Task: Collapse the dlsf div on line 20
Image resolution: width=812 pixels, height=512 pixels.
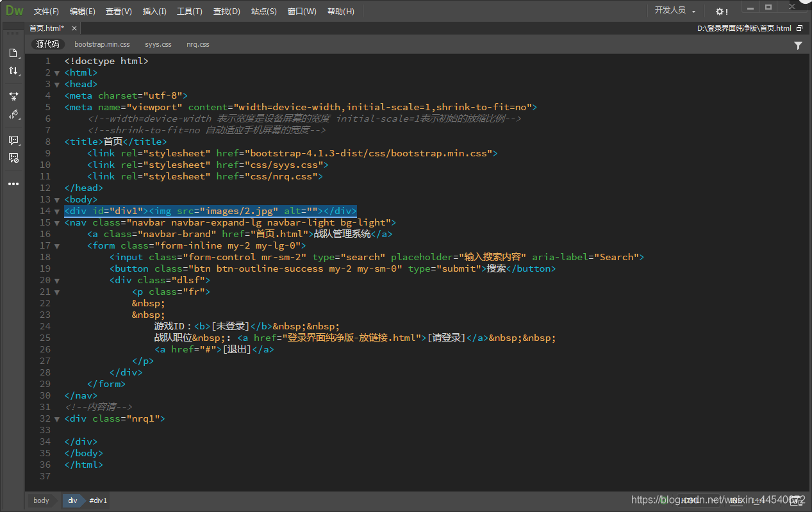Action: (x=57, y=281)
